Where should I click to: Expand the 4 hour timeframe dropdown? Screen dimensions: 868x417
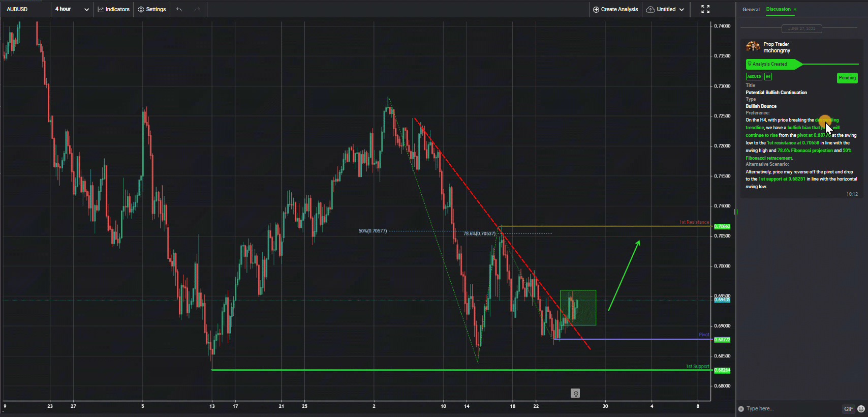pyautogui.click(x=72, y=9)
